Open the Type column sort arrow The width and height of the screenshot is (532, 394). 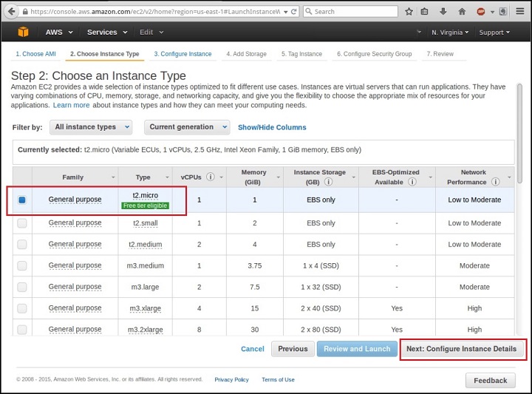tap(167, 177)
